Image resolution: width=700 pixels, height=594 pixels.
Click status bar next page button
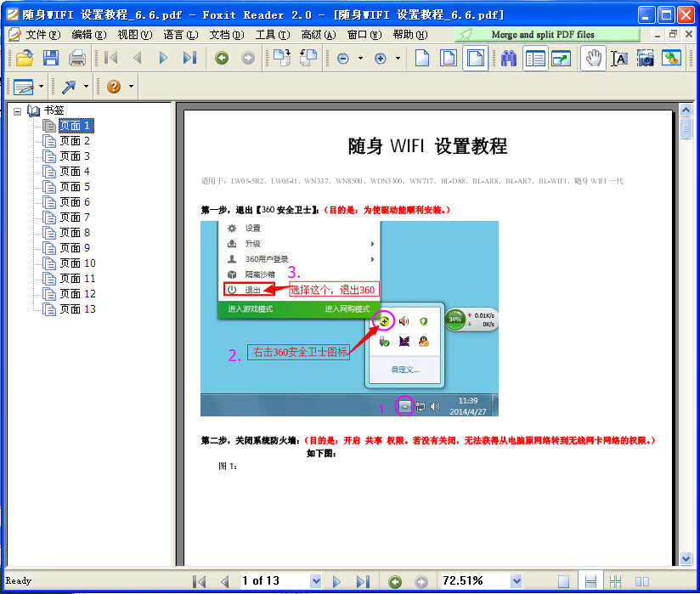tap(336, 581)
